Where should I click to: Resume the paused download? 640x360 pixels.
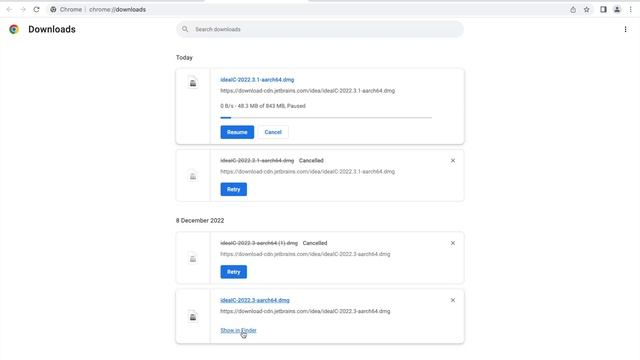[237, 132]
